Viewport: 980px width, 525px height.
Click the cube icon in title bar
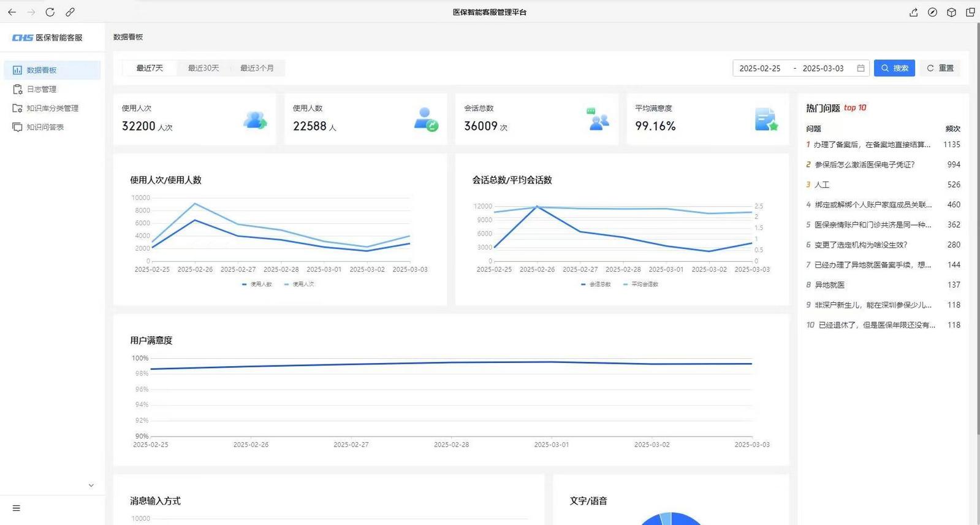click(951, 12)
